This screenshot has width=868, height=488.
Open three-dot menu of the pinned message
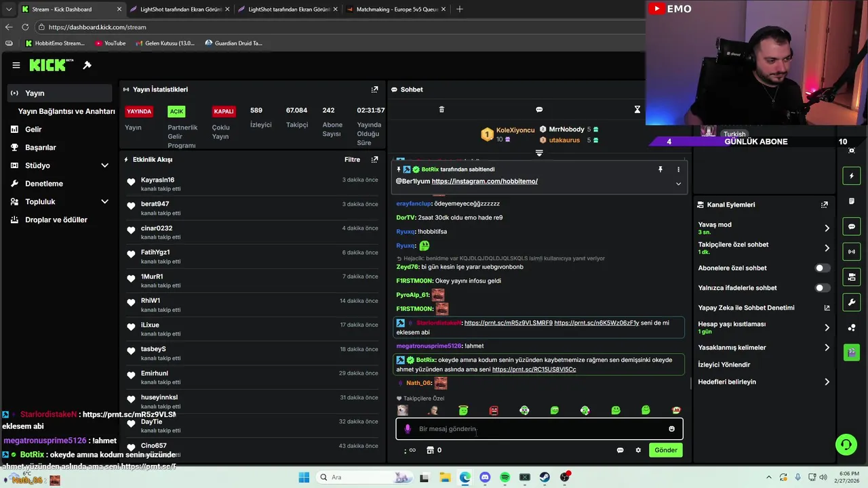(x=678, y=169)
